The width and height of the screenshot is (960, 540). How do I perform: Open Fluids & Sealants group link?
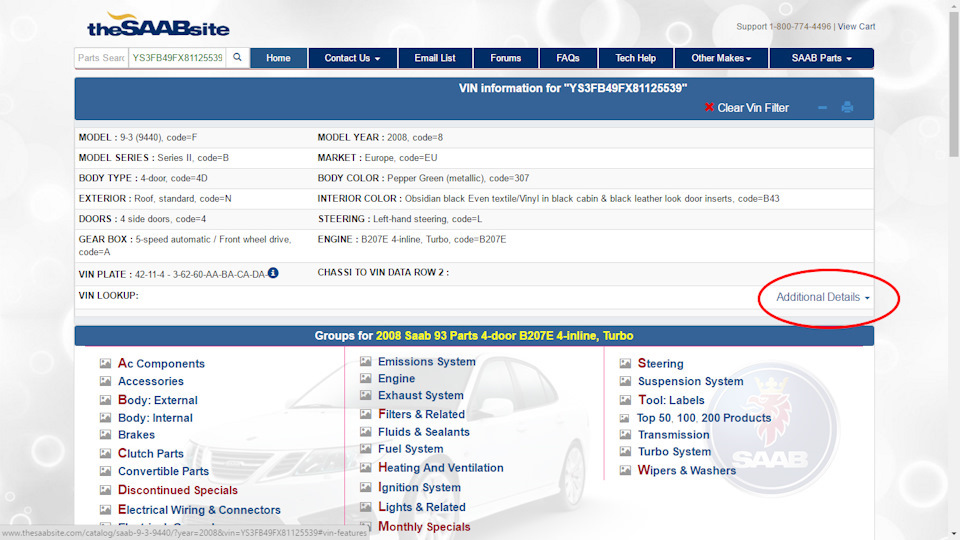coord(424,432)
